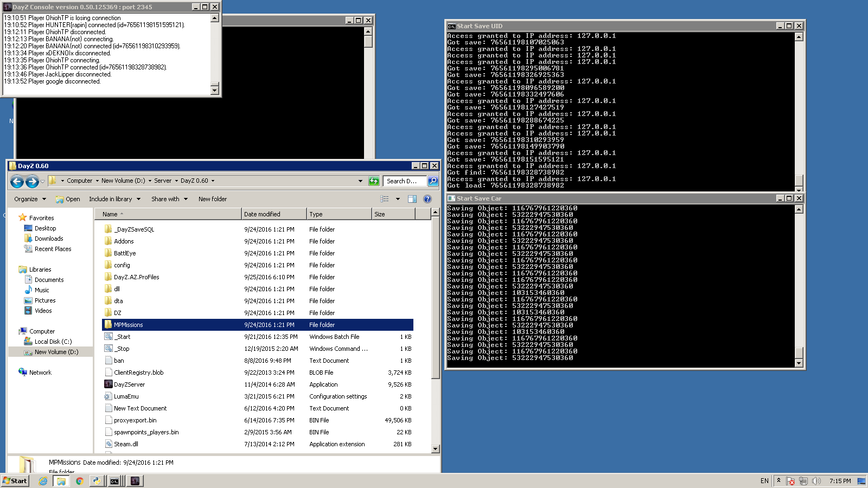
Task: Select Local Disk (C:) in navigation pane
Action: point(53,342)
